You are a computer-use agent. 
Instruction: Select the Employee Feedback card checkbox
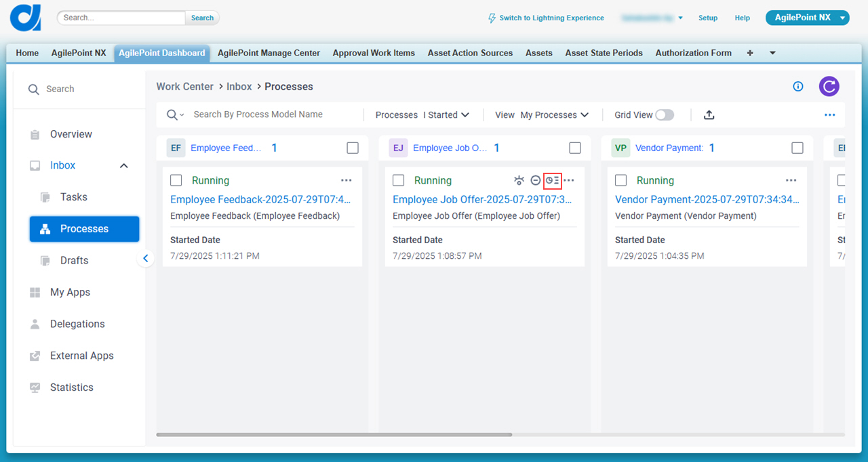pos(176,180)
